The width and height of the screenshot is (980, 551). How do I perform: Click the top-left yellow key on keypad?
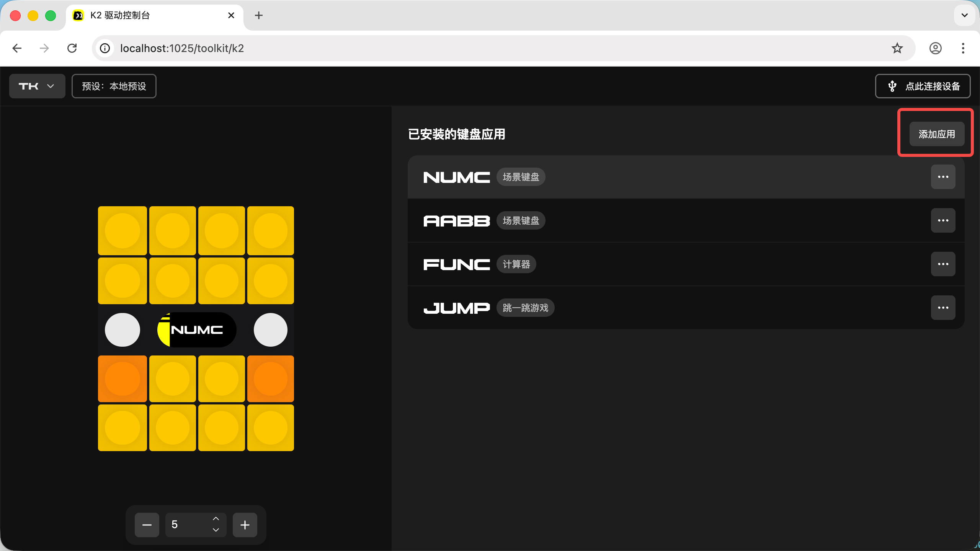[122, 231]
